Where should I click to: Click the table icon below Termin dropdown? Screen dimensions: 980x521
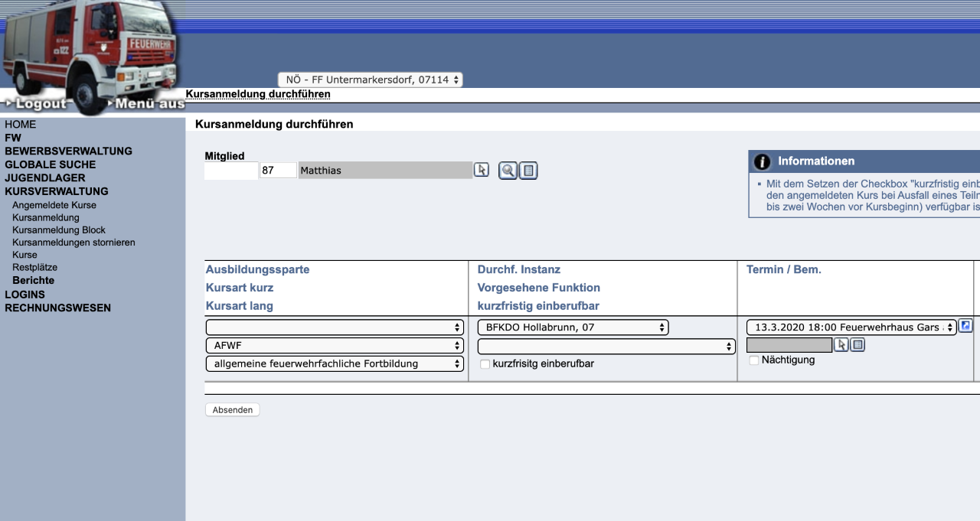coord(858,345)
